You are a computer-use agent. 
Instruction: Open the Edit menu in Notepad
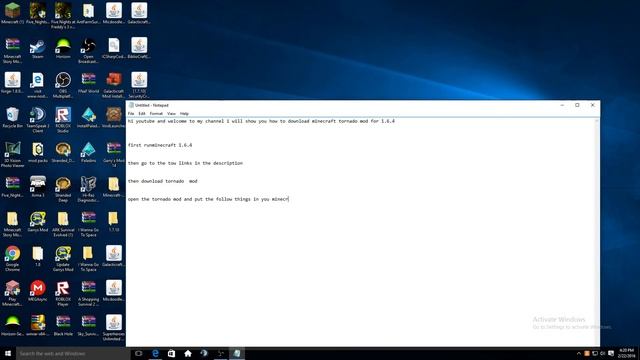(142, 113)
